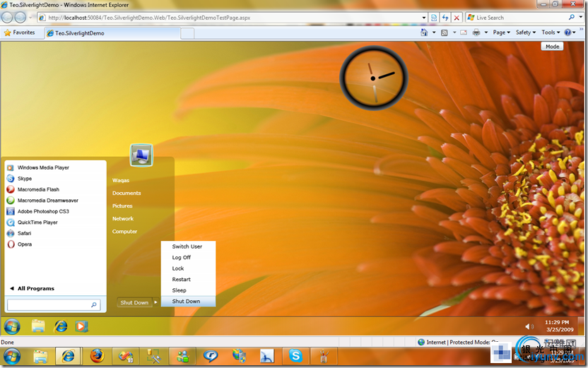588x368 pixels.
Task: Expand the feeds dropdown arrow
Action: pos(454,32)
